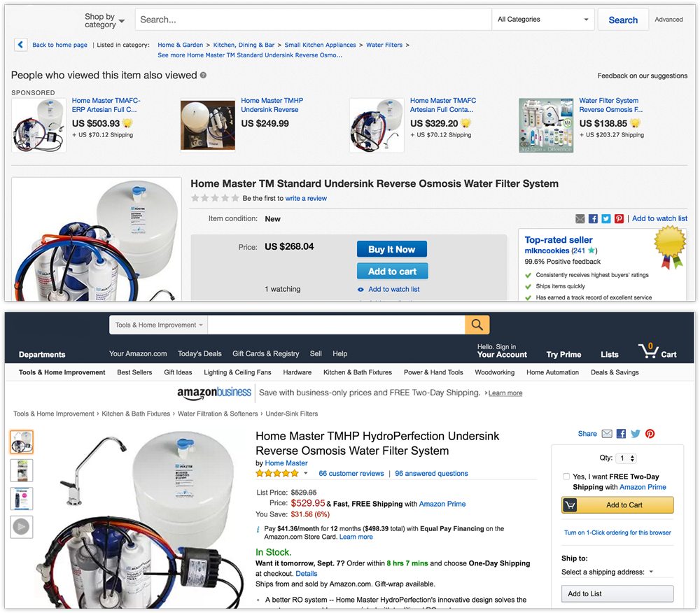Screen dimensions: 700x613
Task: Click eBay back arrow icon
Action: tap(20, 45)
